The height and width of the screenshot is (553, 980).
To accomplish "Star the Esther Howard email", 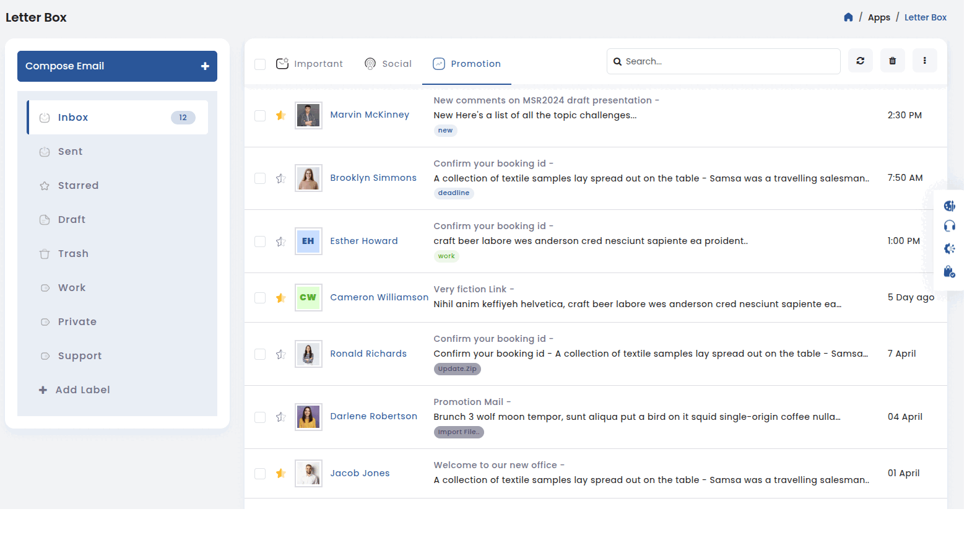I will 280,242.
